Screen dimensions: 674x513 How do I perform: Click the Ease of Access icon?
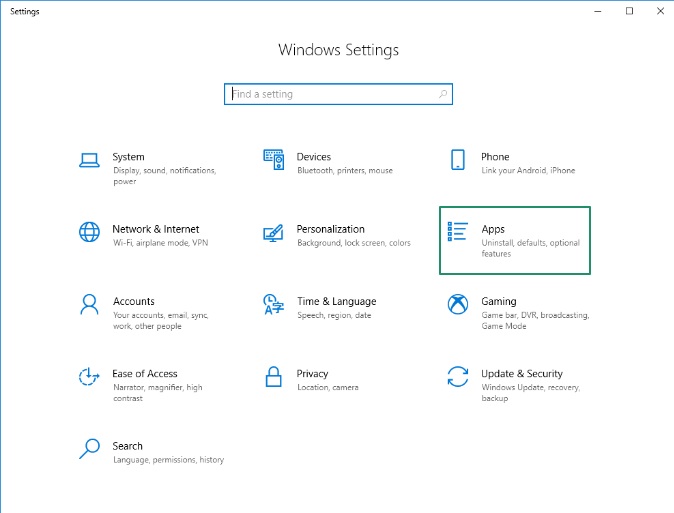89,377
